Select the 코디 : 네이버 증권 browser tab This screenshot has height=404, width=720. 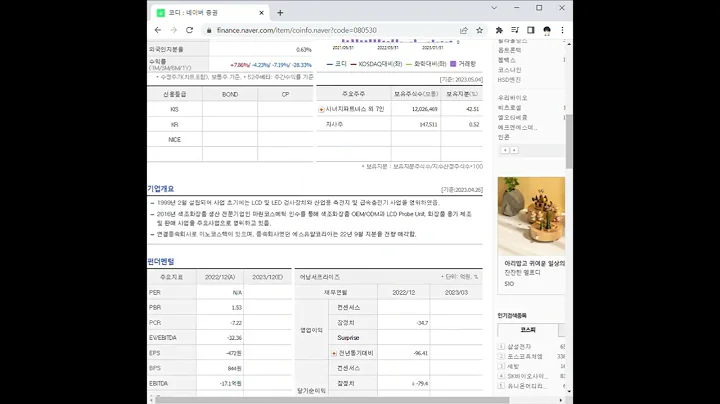tap(210, 13)
